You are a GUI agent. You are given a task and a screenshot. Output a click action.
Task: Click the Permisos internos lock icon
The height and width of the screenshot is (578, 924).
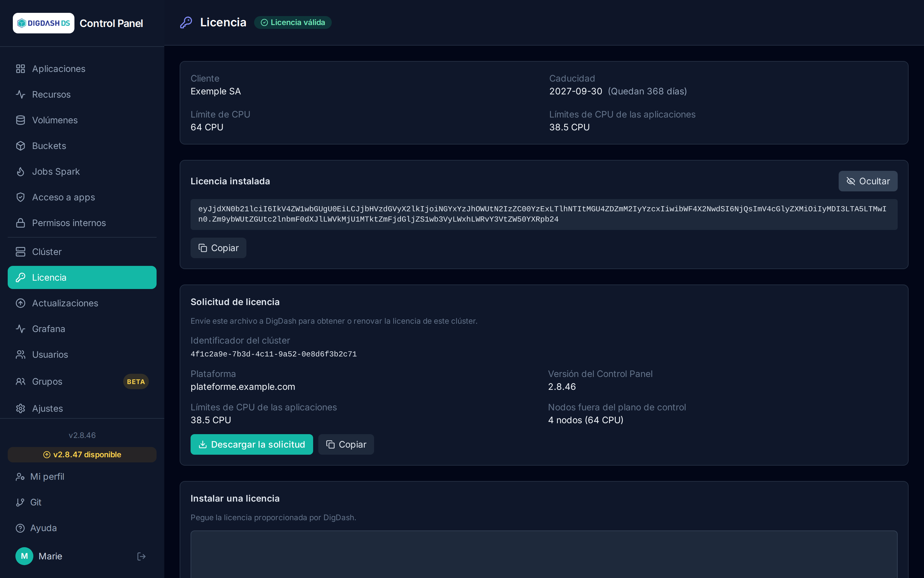21,223
